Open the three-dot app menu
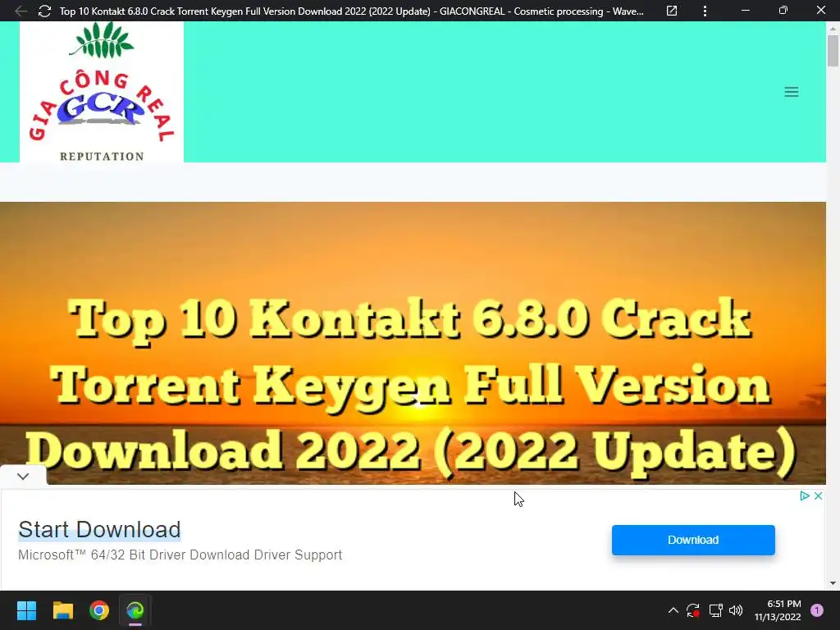 coord(705,11)
